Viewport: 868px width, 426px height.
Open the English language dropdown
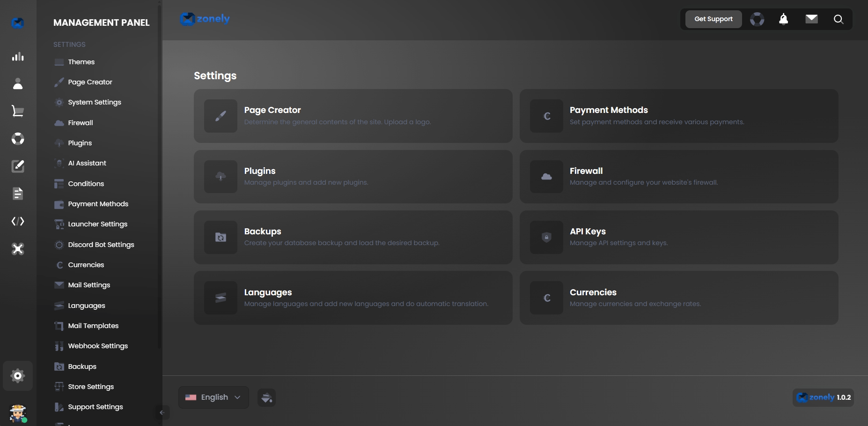point(213,397)
